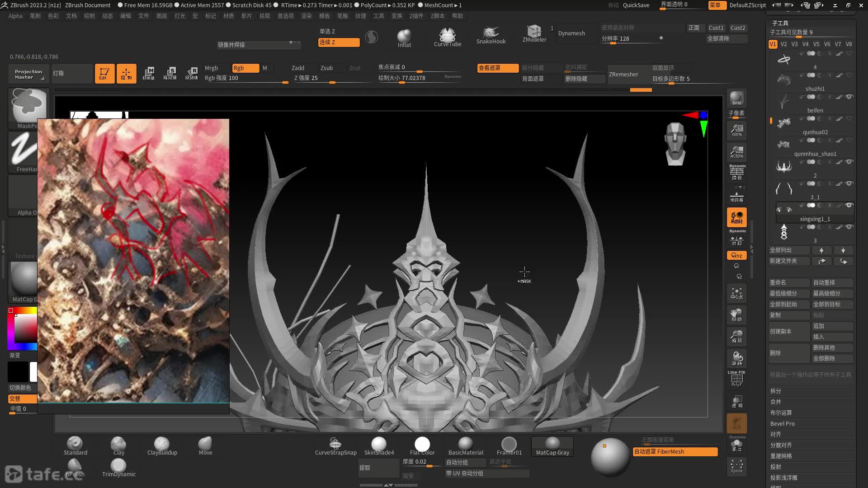This screenshot has width=868, height=488.
Task: Click the 重命名 rename button
Action: click(x=789, y=283)
